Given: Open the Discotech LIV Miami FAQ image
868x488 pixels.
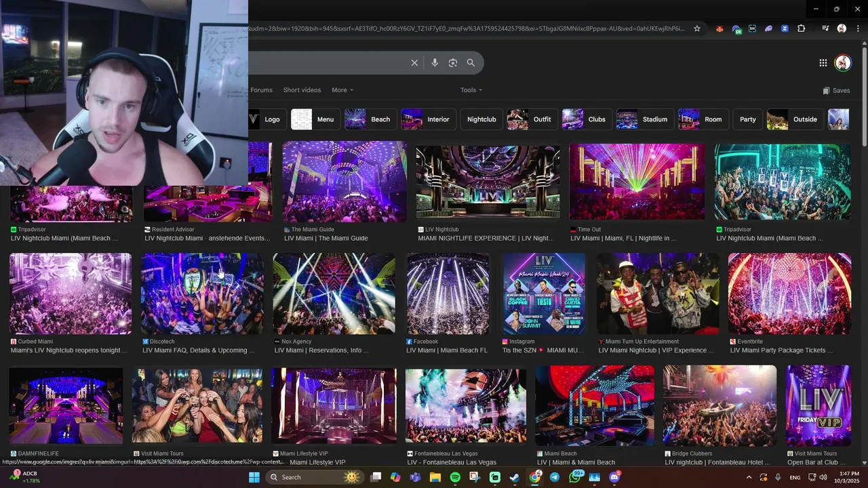Looking at the screenshot, I should tap(203, 293).
